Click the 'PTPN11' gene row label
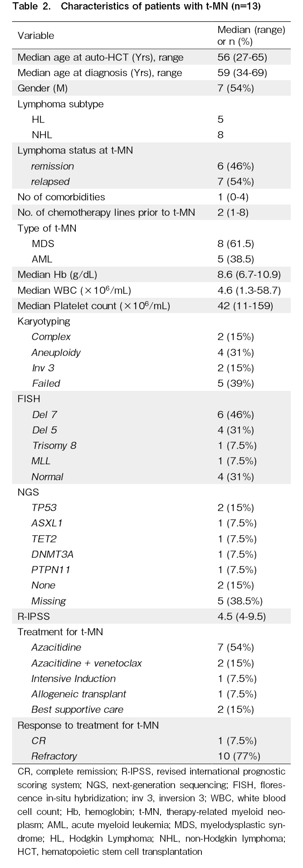This screenshot has height=868, width=303. click(50, 570)
